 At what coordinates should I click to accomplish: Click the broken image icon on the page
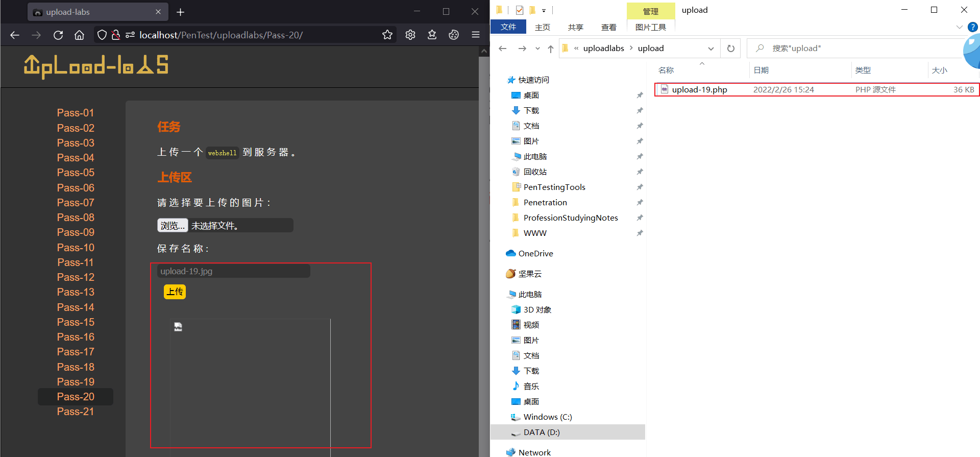pyautogui.click(x=178, y=327)
